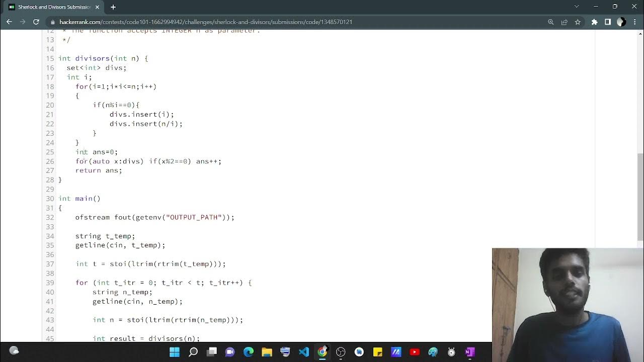Open the zoom control in address bar
This screenshot has width=644, height=362.
(551, 22)
